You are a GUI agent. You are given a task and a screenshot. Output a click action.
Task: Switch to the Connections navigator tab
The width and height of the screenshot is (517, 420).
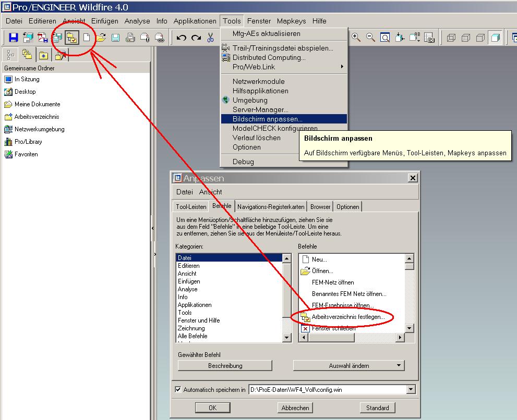click(61, 55)
